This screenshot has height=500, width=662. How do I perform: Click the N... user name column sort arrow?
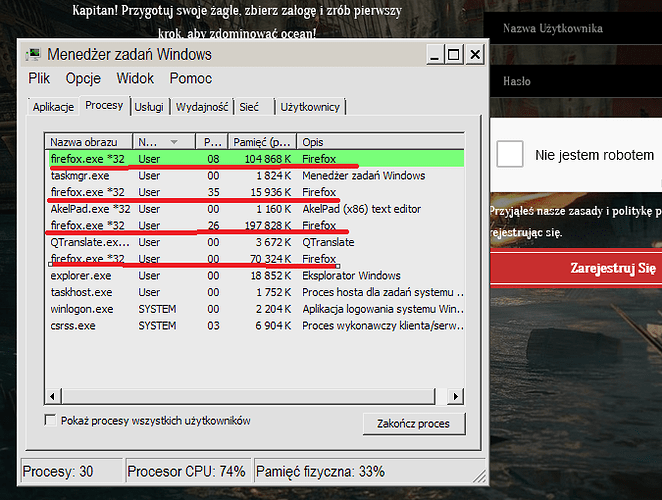(174, 142)
